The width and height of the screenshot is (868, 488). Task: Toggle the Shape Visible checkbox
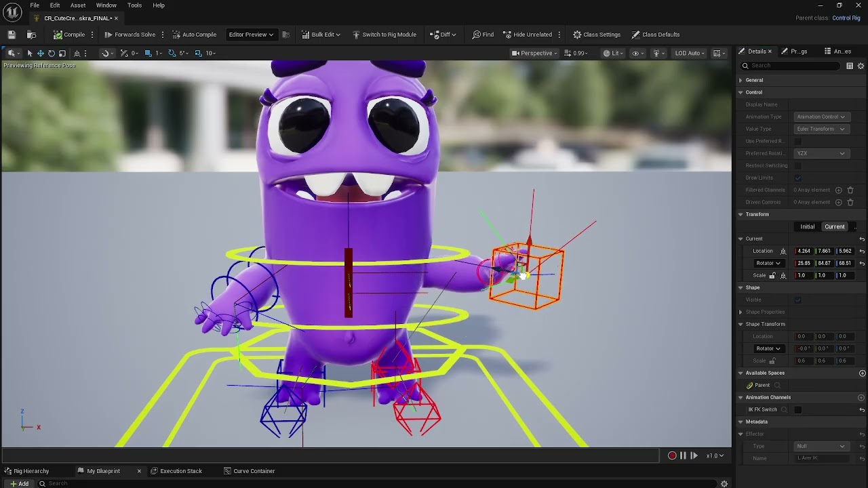point(797,300)
